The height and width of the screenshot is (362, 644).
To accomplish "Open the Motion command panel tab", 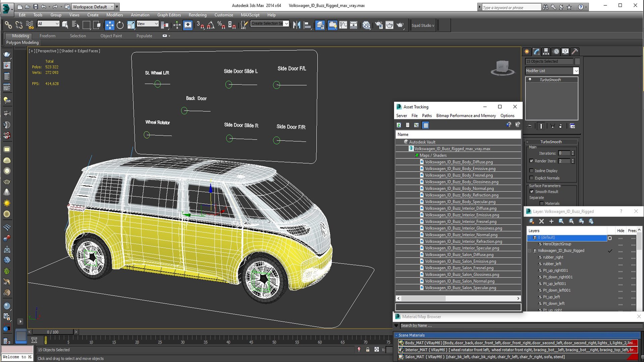I will [x=556, y=51].
